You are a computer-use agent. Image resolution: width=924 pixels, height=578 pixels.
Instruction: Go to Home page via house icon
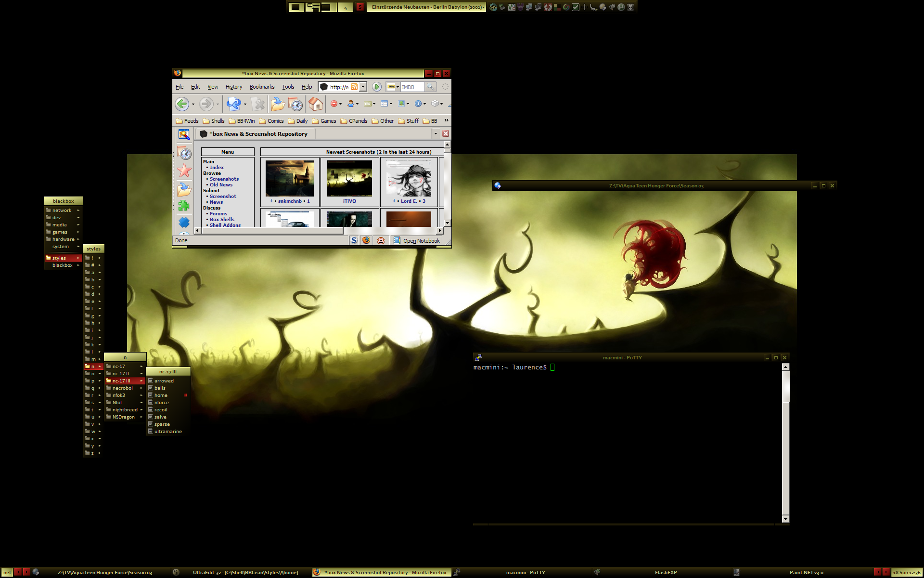click(x=316, y=104)
